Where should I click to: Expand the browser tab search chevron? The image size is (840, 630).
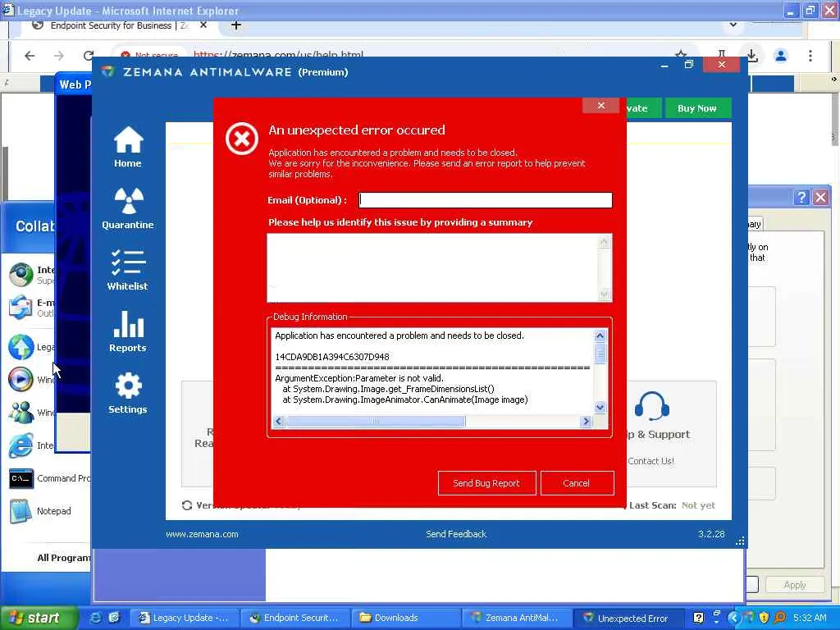pos(733,25)
